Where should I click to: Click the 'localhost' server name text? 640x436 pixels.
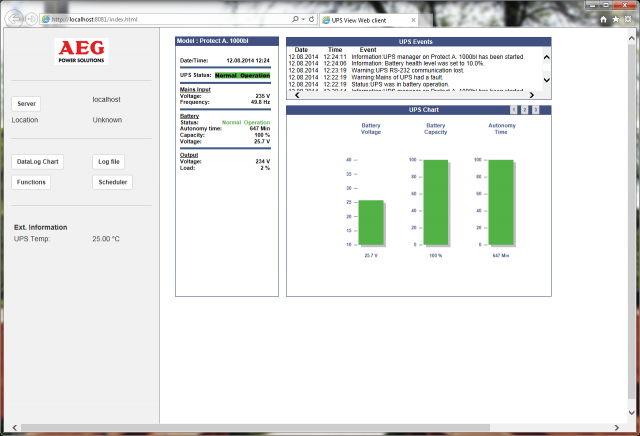click(107, 100)
